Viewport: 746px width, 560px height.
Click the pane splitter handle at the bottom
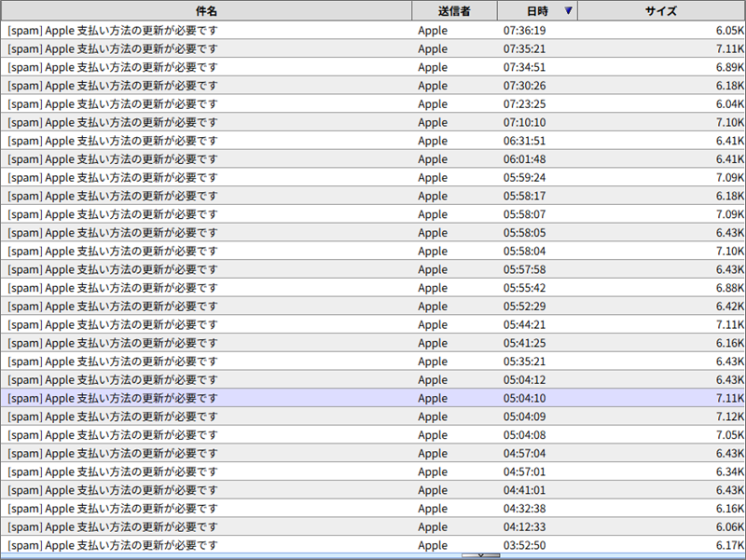(x=480, y=555)
